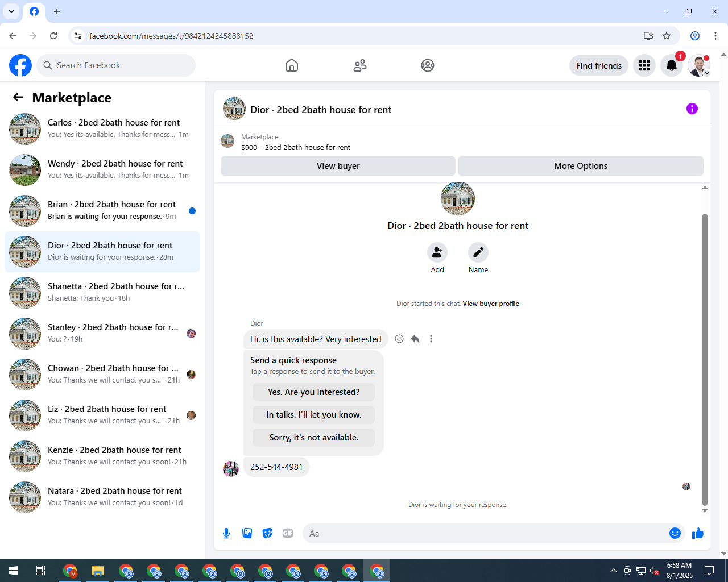Open the taskbar clock showing 6:58 AM
728x582 pixels.
680,571
